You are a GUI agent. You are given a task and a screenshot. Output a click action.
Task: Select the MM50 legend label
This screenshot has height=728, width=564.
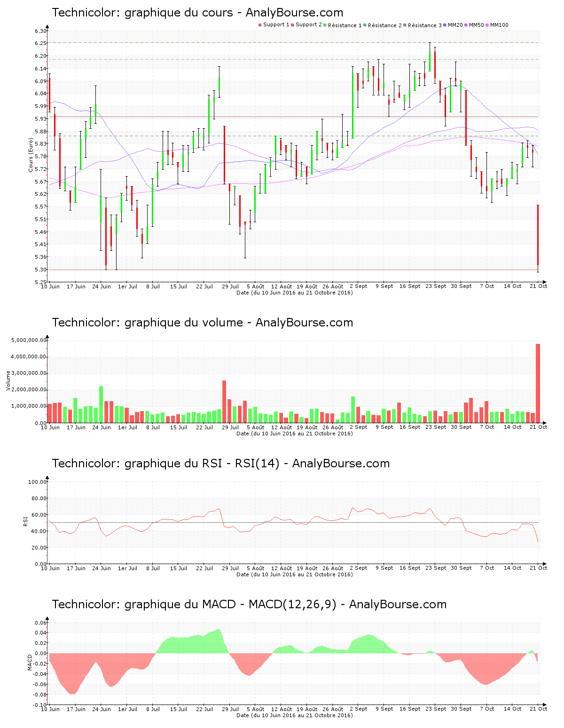pos(477,25)
